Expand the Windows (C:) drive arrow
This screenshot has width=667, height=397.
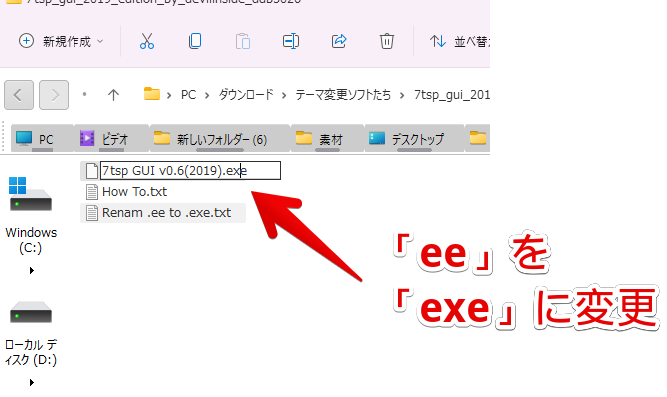coord(31,270)
